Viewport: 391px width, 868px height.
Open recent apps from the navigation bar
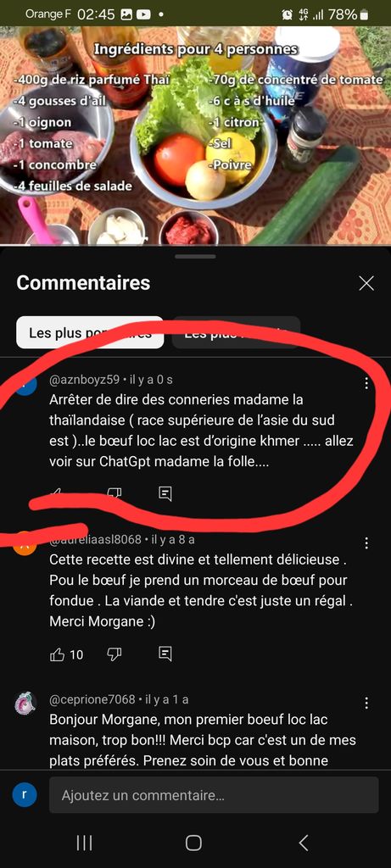point(84,843)
